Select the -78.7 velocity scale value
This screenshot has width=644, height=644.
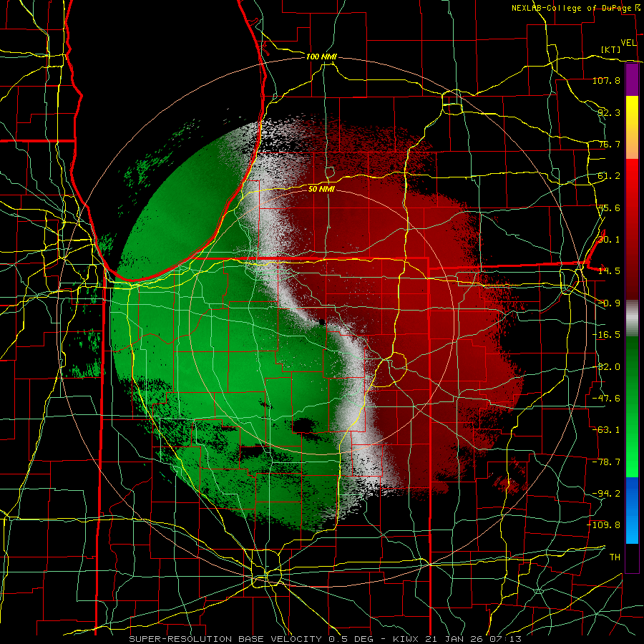(606, 462)
